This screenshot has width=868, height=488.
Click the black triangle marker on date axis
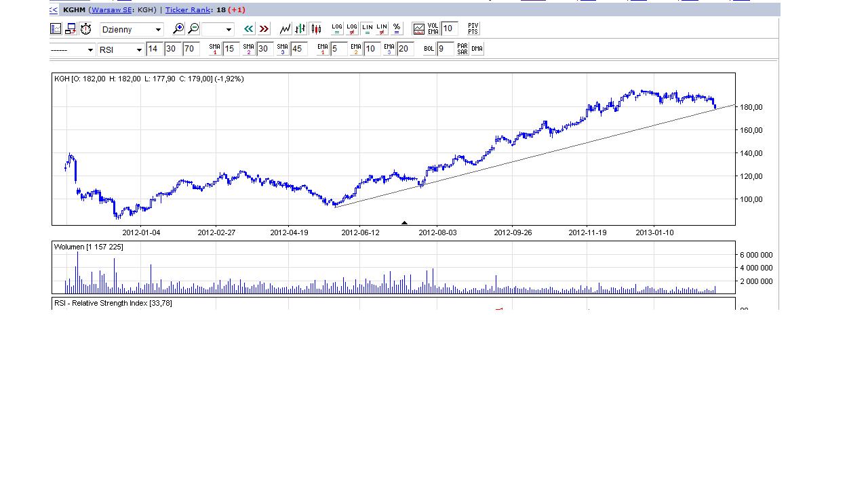click(x=404, y=222)
